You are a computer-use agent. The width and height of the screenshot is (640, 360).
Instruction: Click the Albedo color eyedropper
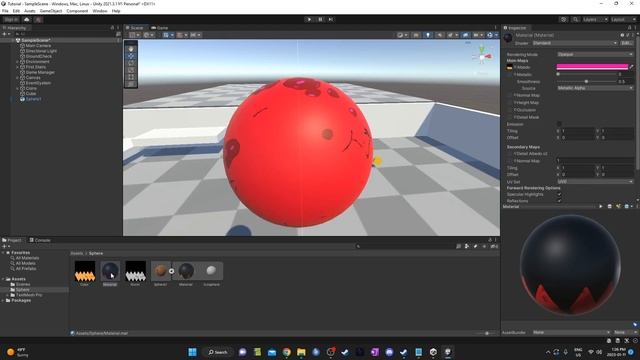(631, 67)
